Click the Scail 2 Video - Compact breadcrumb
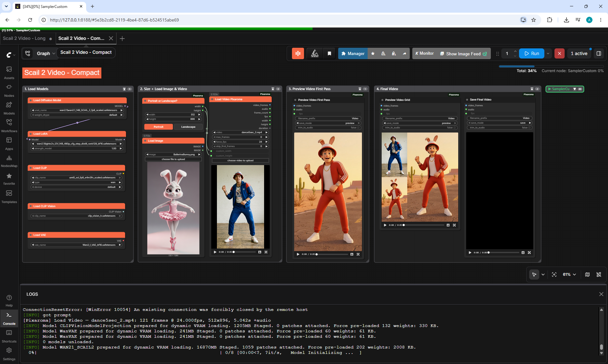Screen dimensions: 608x364 pyautogui.click(x=86, y=52)
